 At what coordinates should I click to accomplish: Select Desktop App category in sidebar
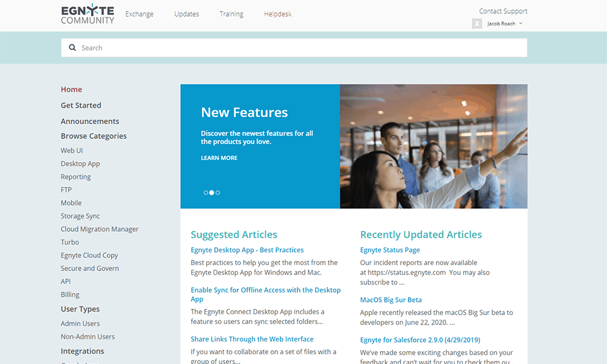point(80,164)
